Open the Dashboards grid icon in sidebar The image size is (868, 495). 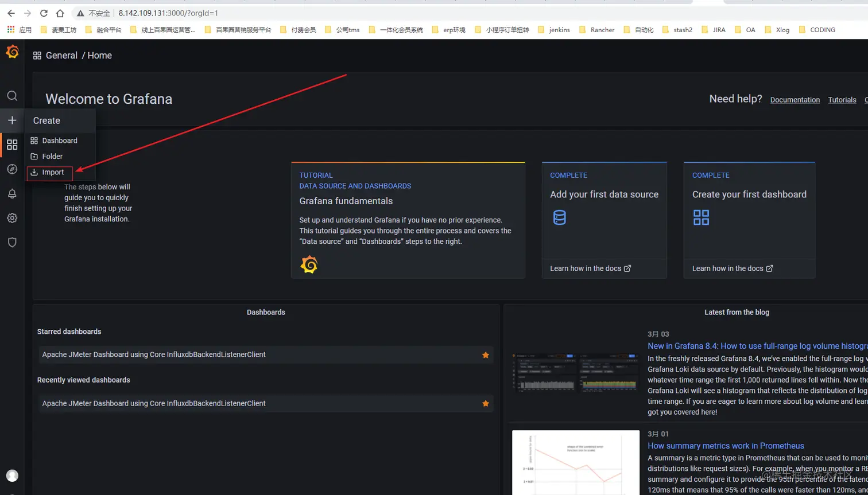point(12,145)
